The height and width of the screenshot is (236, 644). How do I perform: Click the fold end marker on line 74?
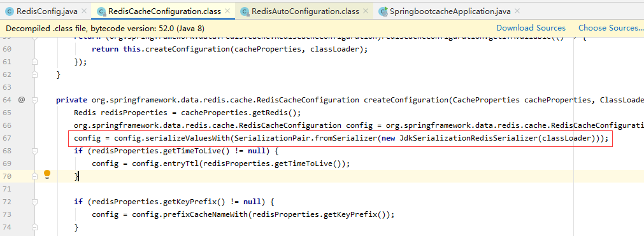coord(34,227)
